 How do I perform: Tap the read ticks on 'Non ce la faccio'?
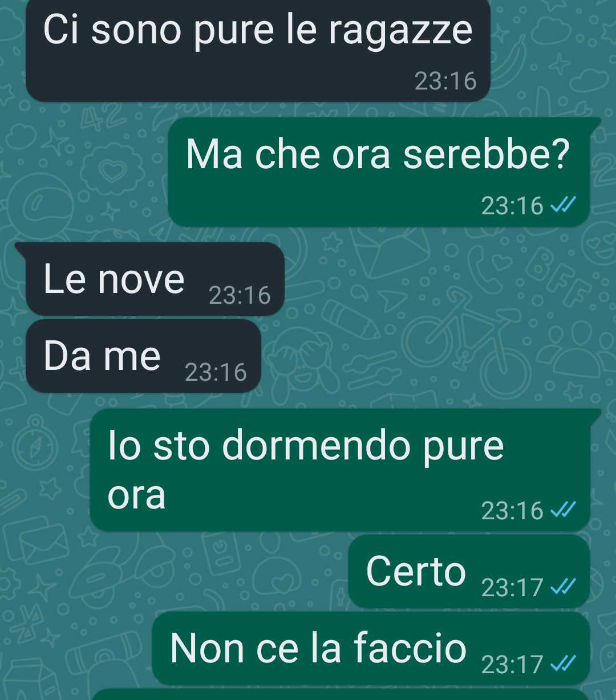[x=563, y=664]
